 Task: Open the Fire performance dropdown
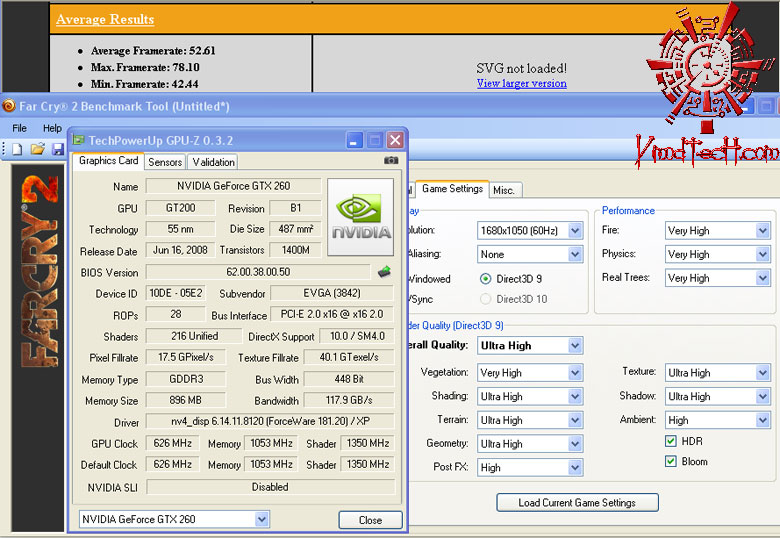[717, 231]
